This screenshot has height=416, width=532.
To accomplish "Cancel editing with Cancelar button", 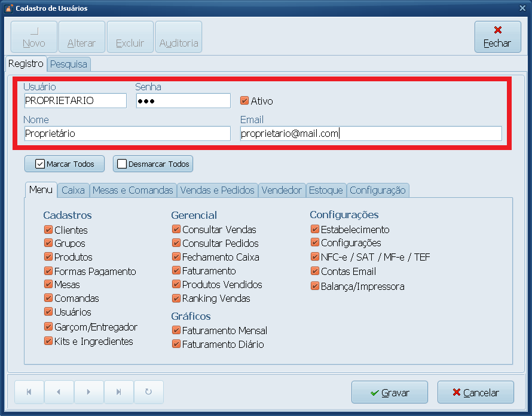I will (x=475, y=393).
